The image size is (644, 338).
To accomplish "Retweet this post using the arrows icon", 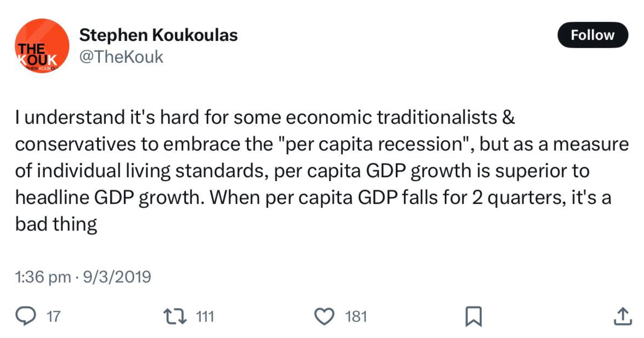I will tap(175, 316).
